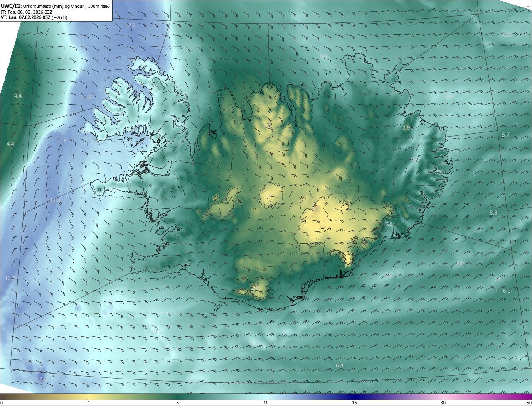This screenshot has width=532, height=406.
Task: Click the color scale tick label 5
Action: (x=177, y=403)
